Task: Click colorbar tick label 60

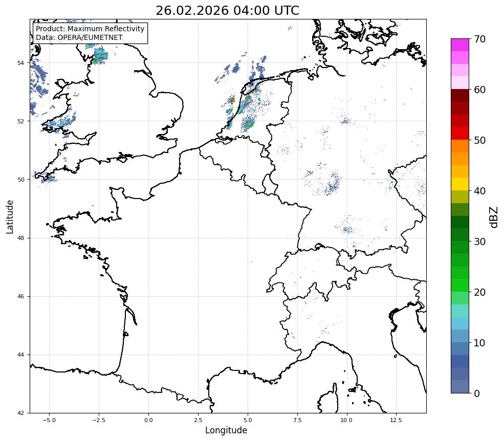Action: (x=479, y=90)
